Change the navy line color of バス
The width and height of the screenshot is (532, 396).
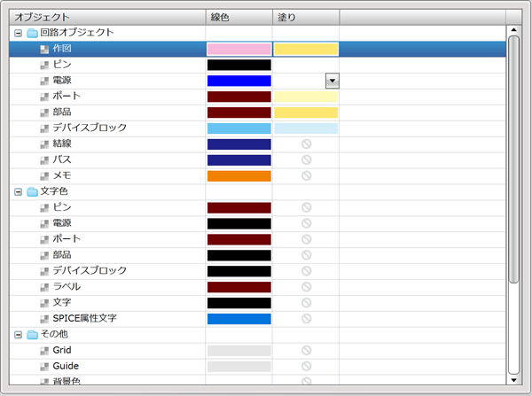(239, 160)
